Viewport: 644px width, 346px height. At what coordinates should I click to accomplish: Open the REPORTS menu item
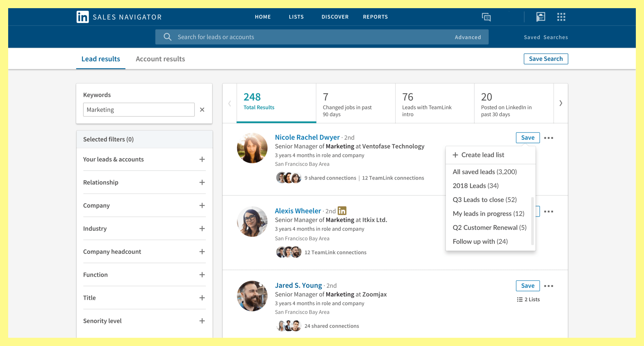[375, 17]
